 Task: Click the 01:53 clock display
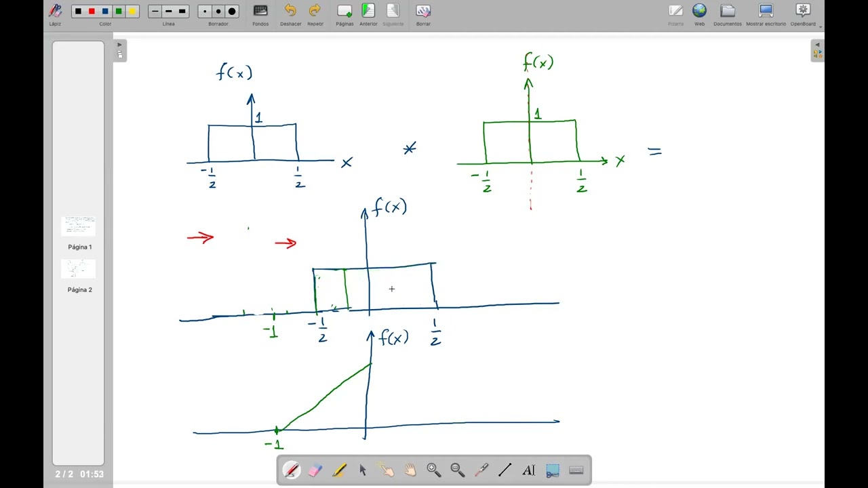click(x=92, y=474)
